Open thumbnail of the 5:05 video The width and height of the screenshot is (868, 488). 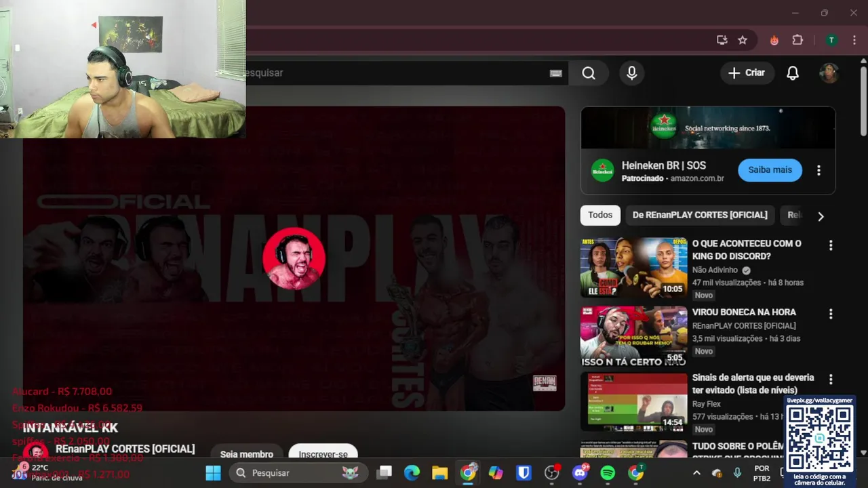click(x=634, y=336)
